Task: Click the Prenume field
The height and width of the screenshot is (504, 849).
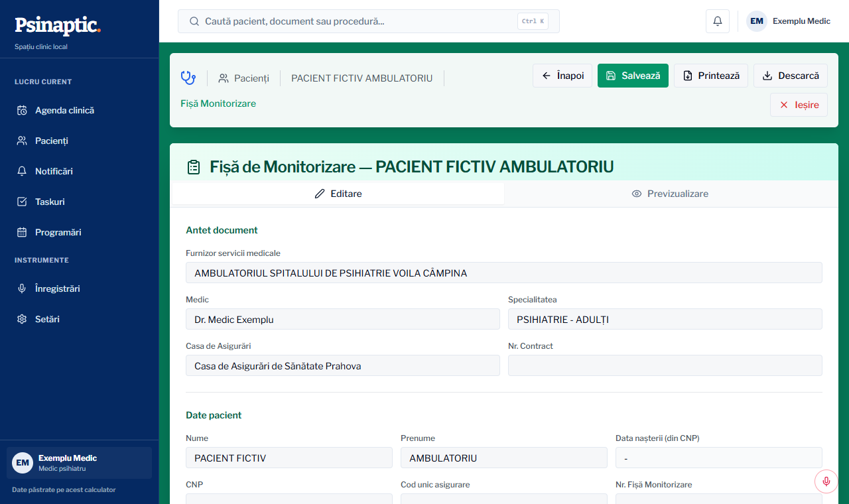Action: (x=504, y=458)
